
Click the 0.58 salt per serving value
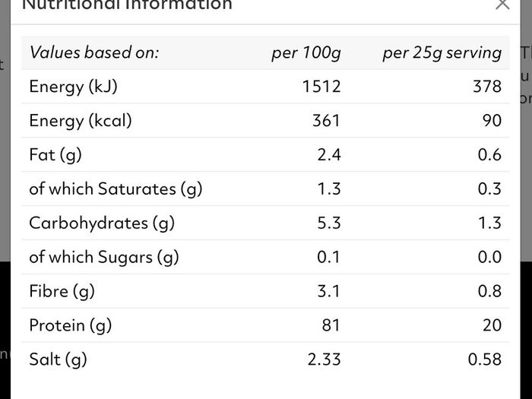(485, 359)
